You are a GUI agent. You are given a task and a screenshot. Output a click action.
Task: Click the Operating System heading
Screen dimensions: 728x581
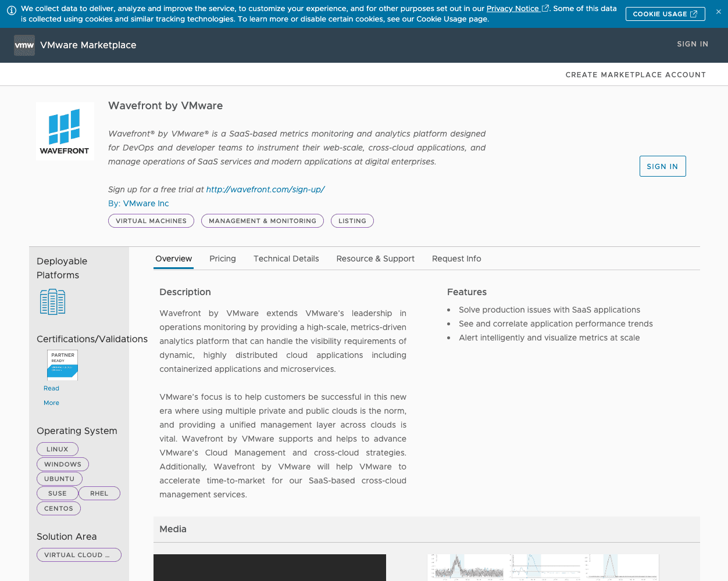77,431
